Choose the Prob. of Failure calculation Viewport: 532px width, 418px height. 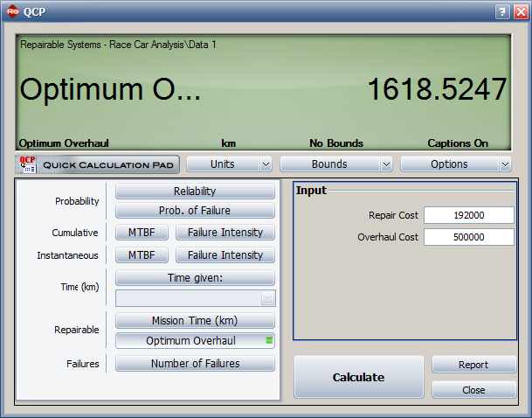(x=195, y=210)
